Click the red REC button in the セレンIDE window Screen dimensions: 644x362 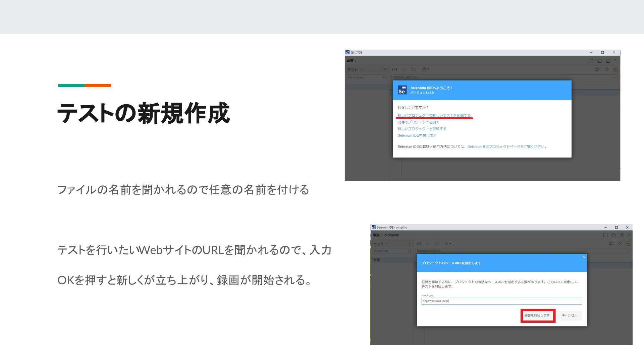(615, 69)
